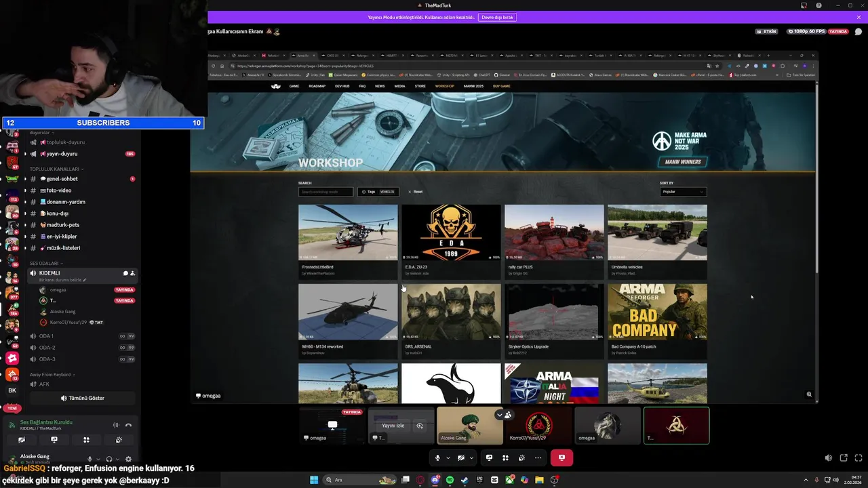
Task: Expand headphone output options arrow in user panel
Action: coord(118,459)
